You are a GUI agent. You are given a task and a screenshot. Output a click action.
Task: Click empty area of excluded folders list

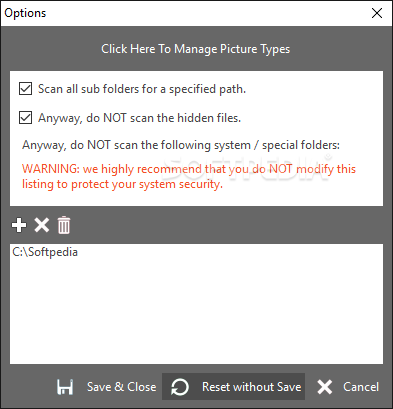pos(196,310)
